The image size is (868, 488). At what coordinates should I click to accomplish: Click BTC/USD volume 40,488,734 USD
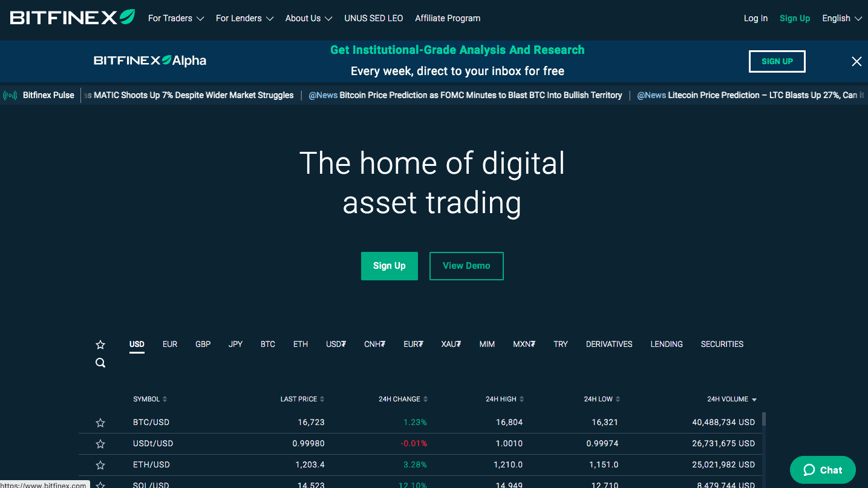(724, 423)
